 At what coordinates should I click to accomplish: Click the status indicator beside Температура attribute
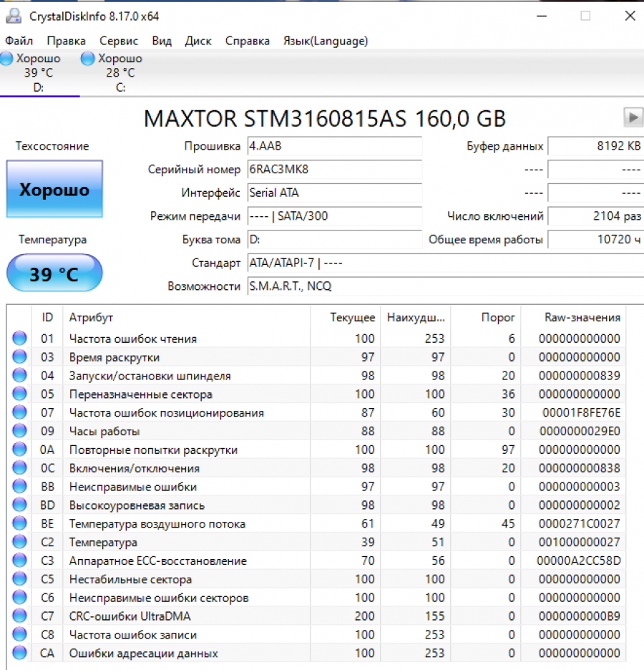point(19,542)
